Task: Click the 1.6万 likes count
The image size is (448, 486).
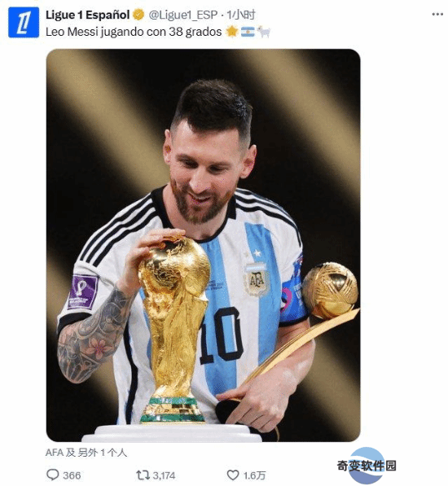Action: pos(254,475)
